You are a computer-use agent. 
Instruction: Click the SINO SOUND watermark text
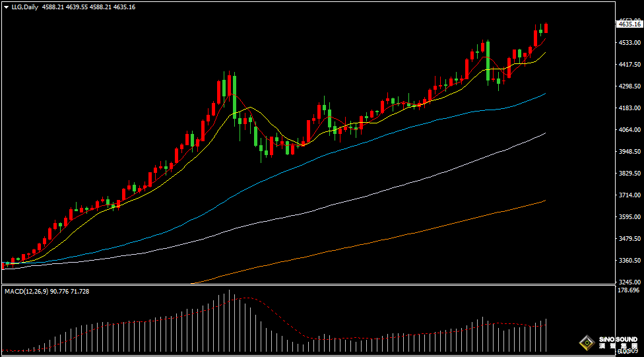tap(618, 339)
